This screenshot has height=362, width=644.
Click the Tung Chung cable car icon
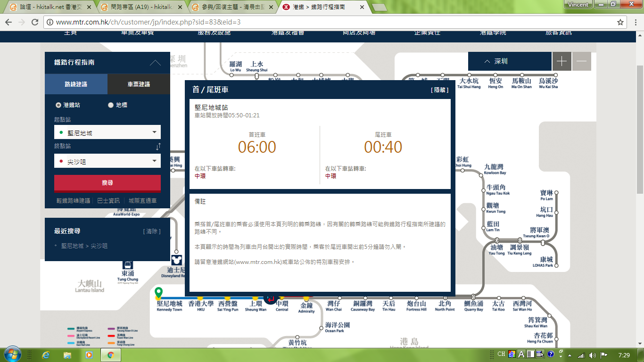[128, 265]
